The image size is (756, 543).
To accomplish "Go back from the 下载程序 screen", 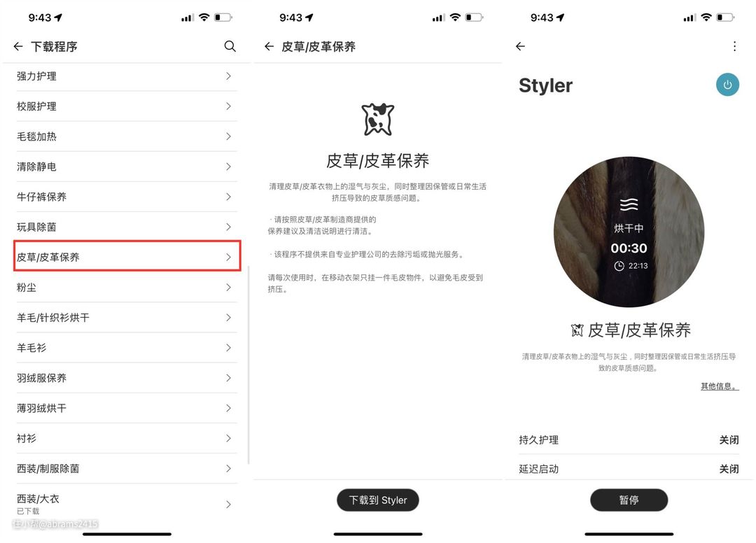I will pos(18,46).
